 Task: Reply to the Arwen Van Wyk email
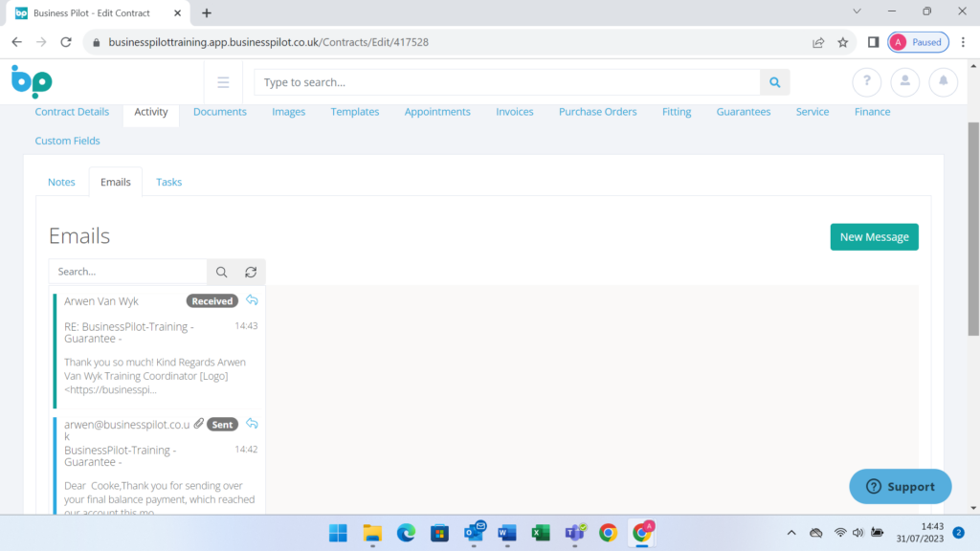(252, 300)
